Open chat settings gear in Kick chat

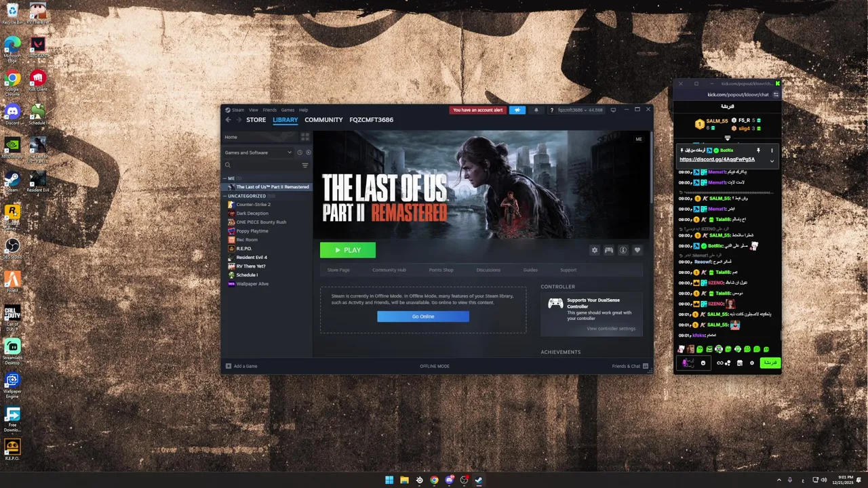point(751,363)
